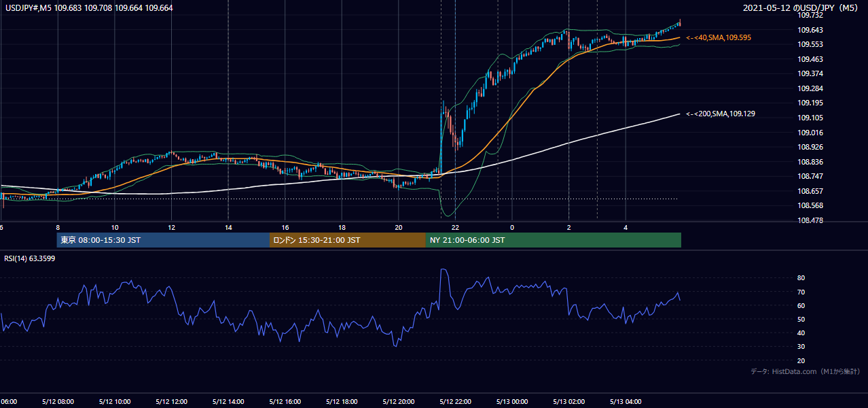The height and width of the screenshot is (408, 868).
Task: Select the ロンドン 15:30-21:00 JST session bar
Action: click(x=348, y=240)
